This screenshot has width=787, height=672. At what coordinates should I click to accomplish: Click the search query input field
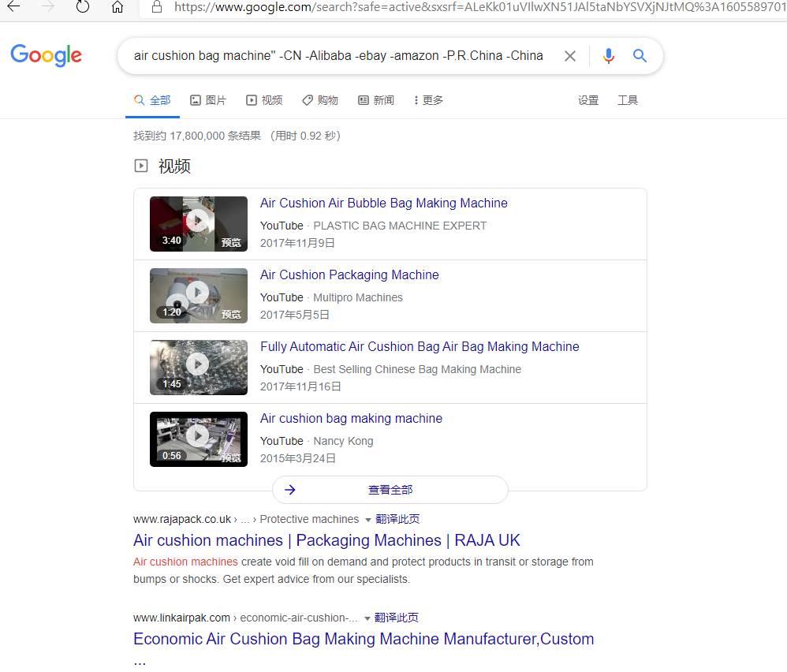click(338, 56)
